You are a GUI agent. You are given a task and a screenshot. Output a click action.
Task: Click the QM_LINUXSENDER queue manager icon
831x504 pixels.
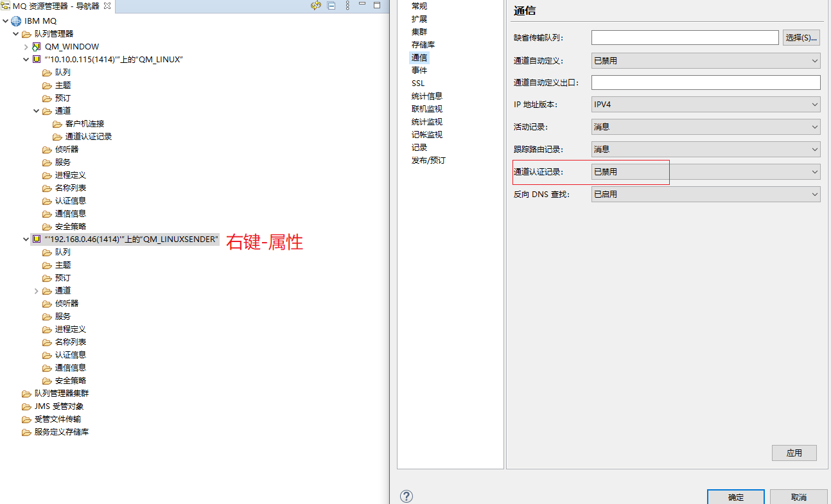pyautogui.click(x=37, y=239)
